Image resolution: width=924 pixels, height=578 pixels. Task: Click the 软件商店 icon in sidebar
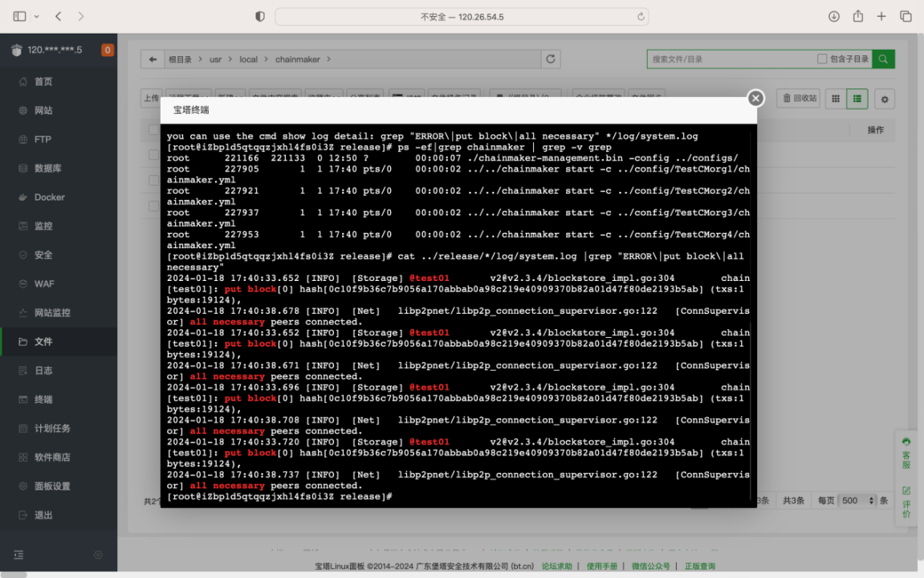point(23,457)
